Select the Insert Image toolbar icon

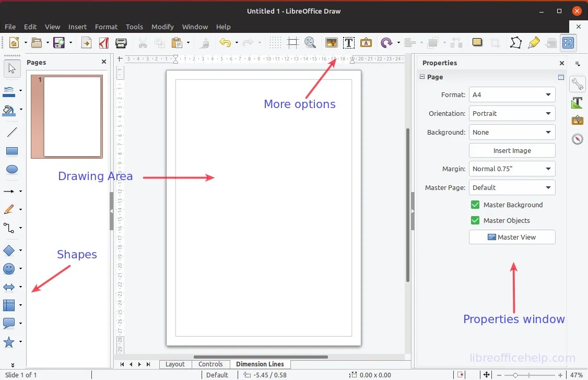331,43
